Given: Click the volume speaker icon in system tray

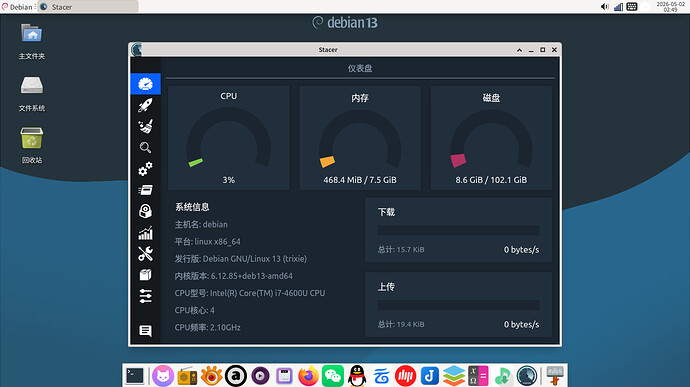Looking at the screenshot, I should [x=605, y=7].
